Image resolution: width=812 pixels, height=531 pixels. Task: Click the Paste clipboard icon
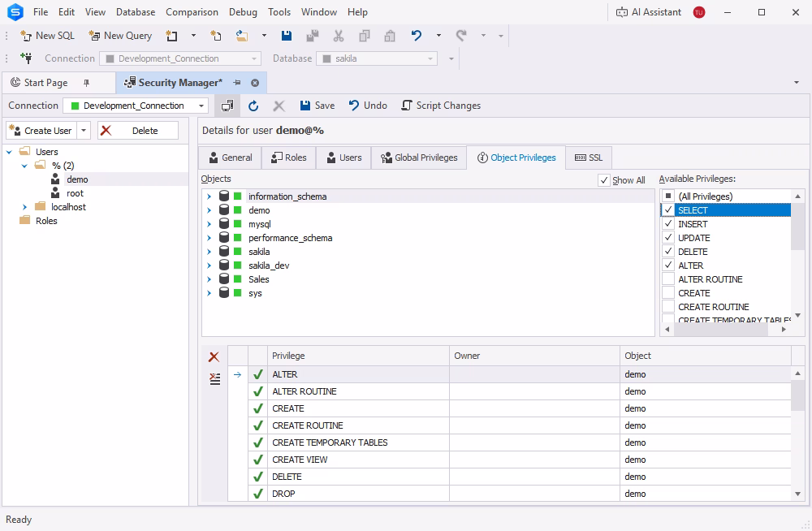point(390,36)
